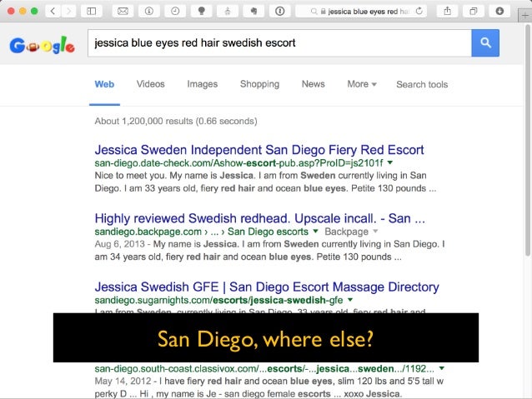Click the Google search query box
Screen dimensions: 532x399
coord(279,43)
